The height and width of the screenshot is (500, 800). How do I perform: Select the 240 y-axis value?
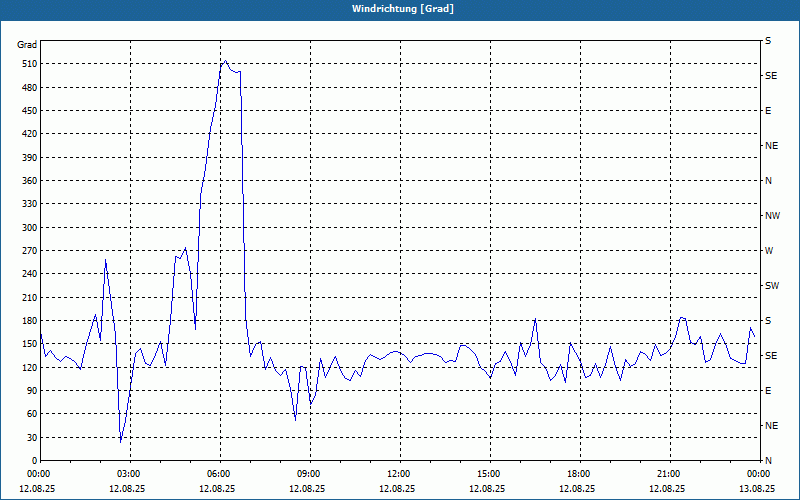pyautogui.click(x=30, y=274)
